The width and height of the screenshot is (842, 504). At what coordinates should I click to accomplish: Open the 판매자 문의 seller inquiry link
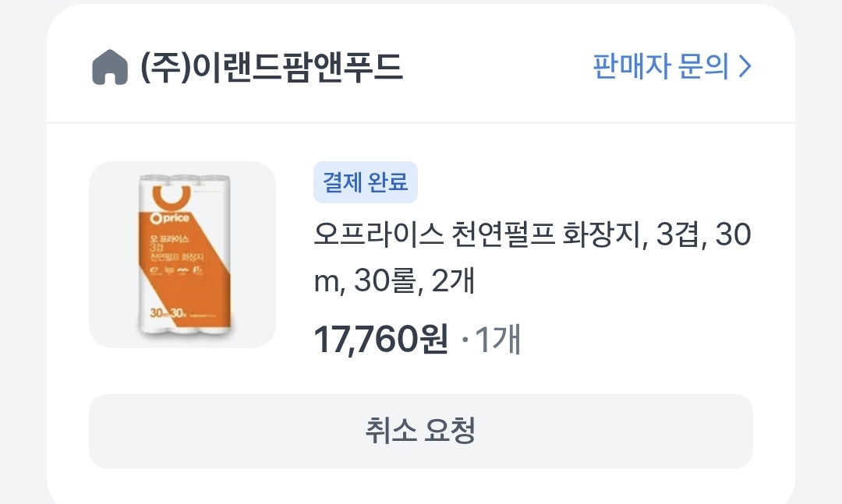tap(672, 66)
